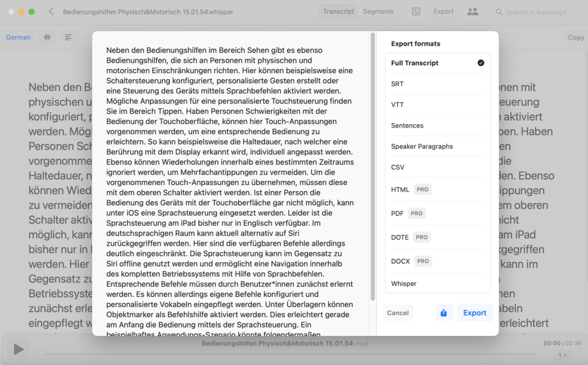The image size is (588, 365).
Task: Click the yellow minimize window button
Action: click(21, 12)
